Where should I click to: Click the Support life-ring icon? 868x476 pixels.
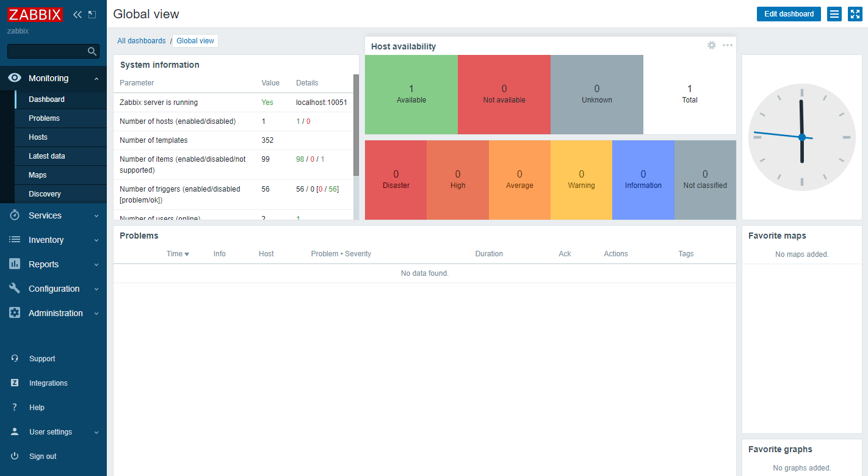(14, 358)
